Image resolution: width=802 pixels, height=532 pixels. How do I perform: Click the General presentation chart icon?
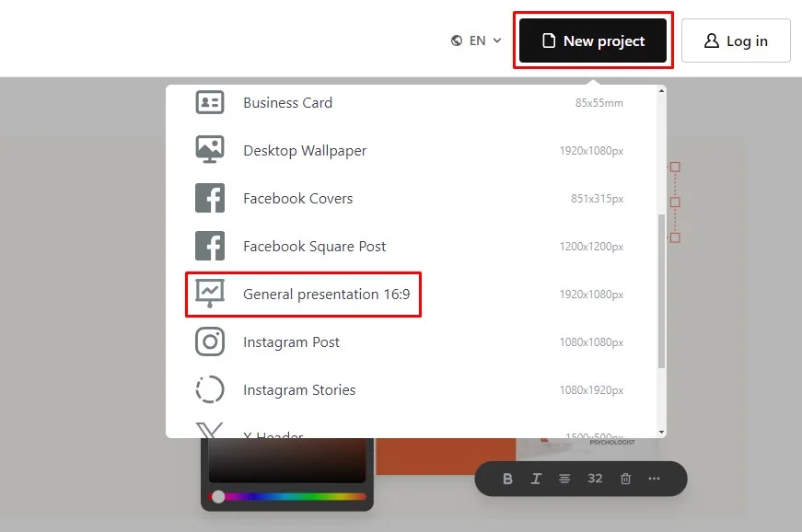[x=210, y=294]
